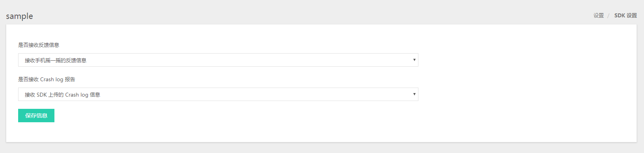
Task: Click the arrow of the 接收手机摇一摇 dropdown
Action: (x=414, y=60)
